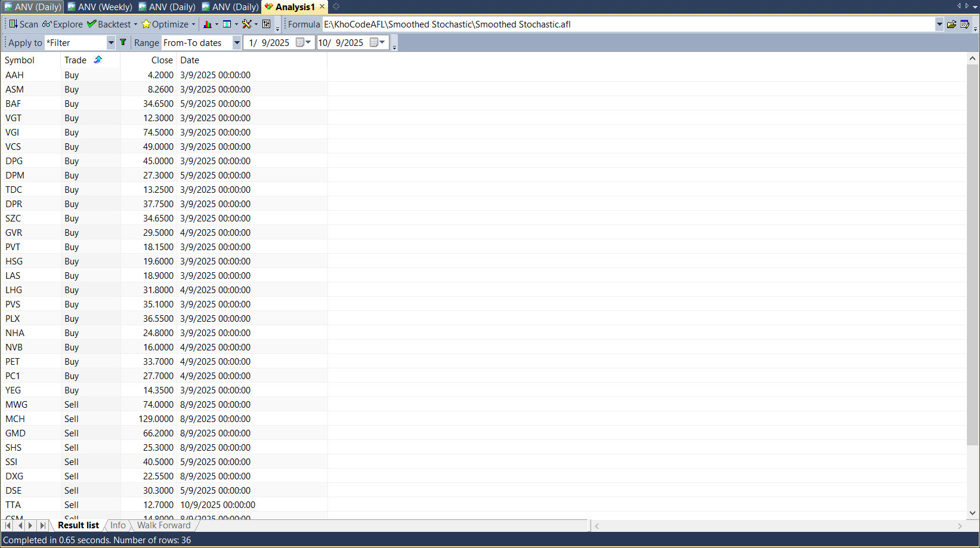The image size is (980, 548).
Task: Open the Report bar chart icon
Action: pyautogui.click(x=208, y=24)
